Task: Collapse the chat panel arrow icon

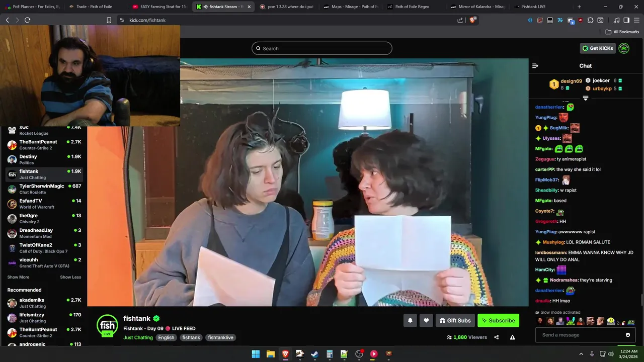Action: pyautogui.click(x=535, y=66)
